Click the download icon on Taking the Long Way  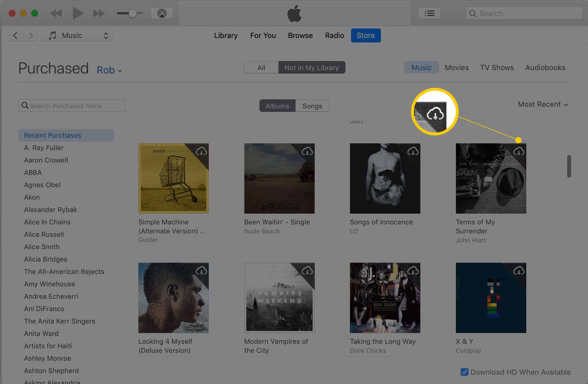pos(412,271)
